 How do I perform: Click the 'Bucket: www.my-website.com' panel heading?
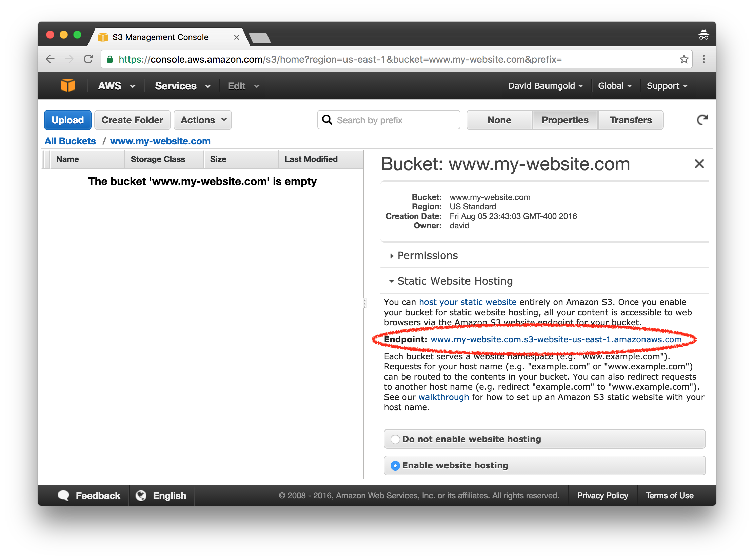pyautogui.click(x=505, y=164)
